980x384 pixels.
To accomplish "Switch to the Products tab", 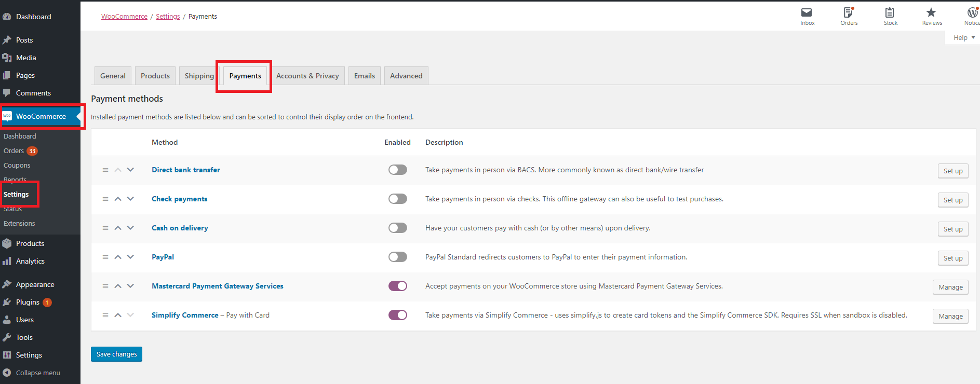I will [155, 76].
